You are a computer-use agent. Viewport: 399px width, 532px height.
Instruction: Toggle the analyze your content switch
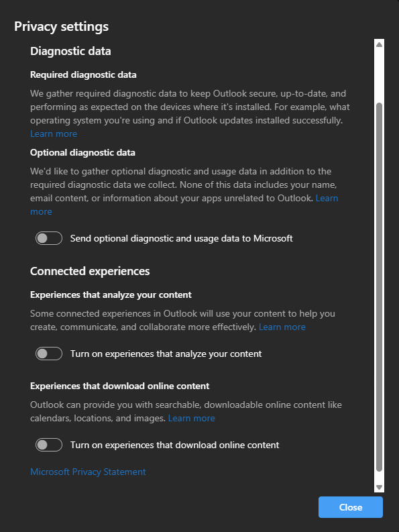tap(49, 354)
